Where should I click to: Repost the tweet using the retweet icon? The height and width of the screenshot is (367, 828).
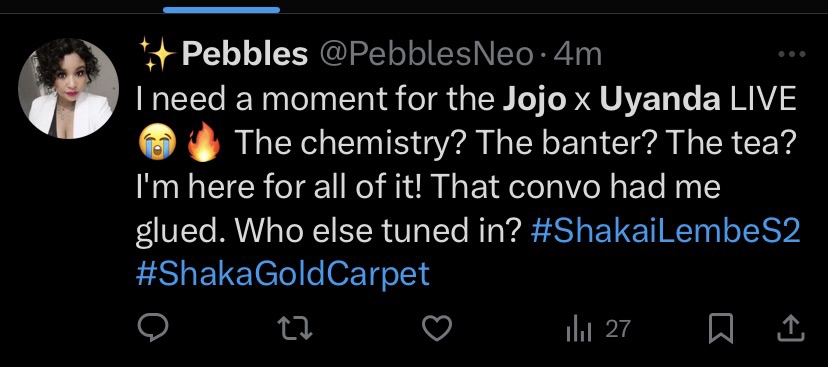pyautogui.click(x=296, y=328)
